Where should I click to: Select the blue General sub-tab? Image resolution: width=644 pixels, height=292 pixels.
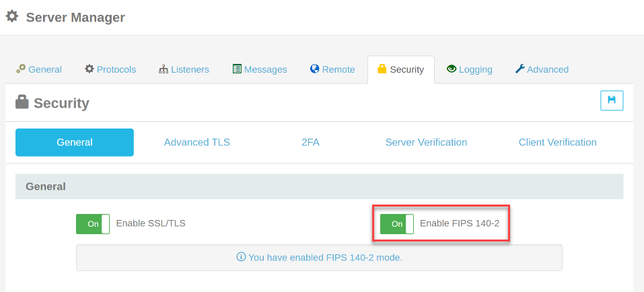(x=75, y=142)
